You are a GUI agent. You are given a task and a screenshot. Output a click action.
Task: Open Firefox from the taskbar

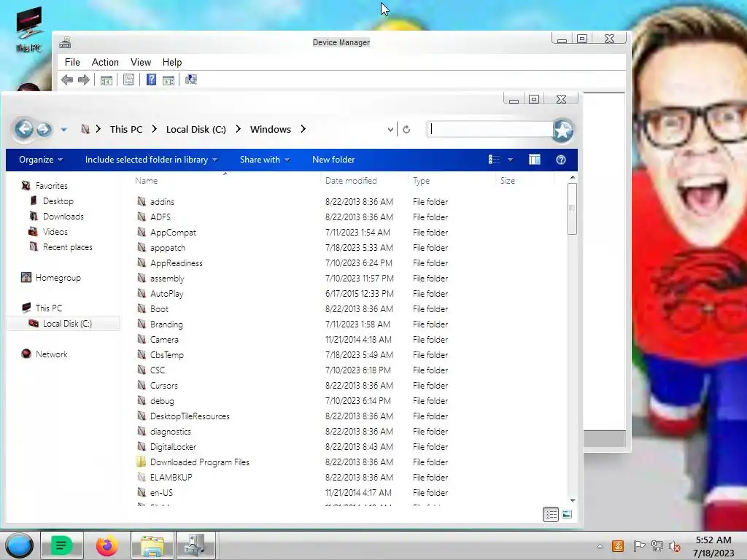coord(107,545)
